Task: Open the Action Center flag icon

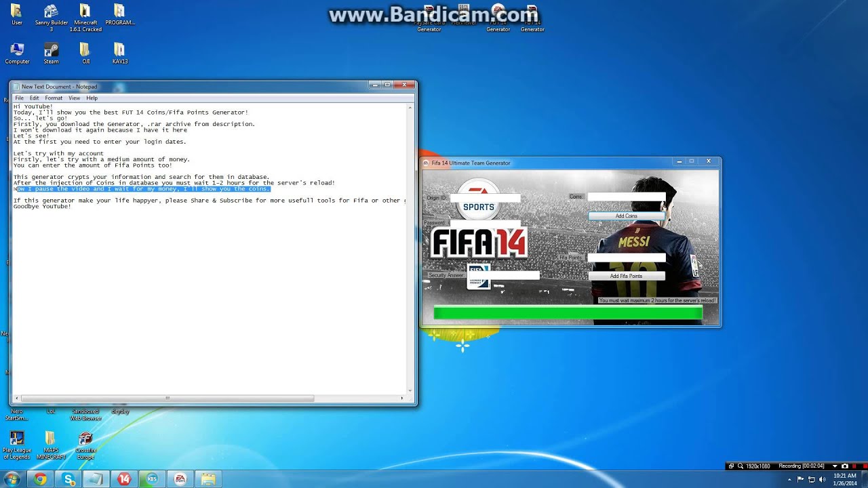Action: click(801, 479)
